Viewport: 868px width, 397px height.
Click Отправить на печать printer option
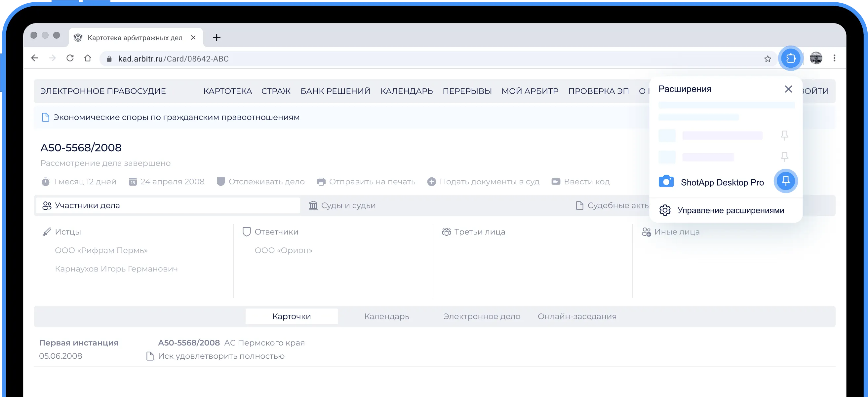[366, 182]
